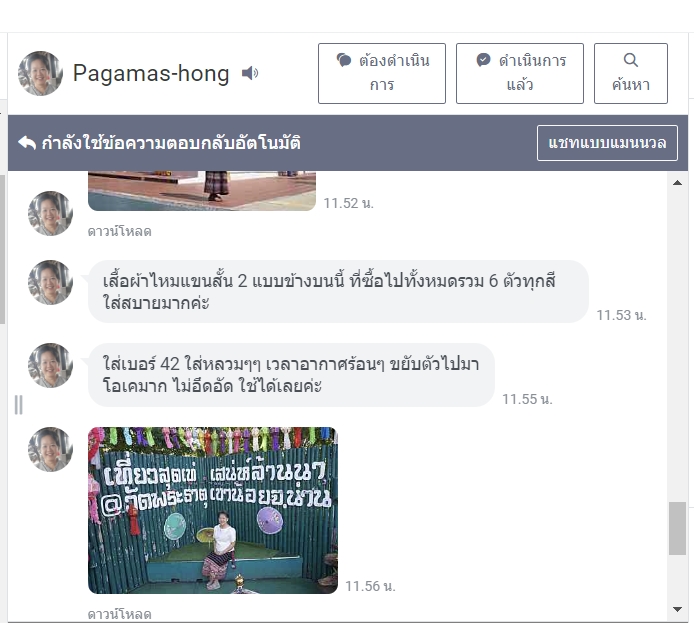Click the chat scrollbar up arrow
Viewport: 694px width, 623px height.
677,183
